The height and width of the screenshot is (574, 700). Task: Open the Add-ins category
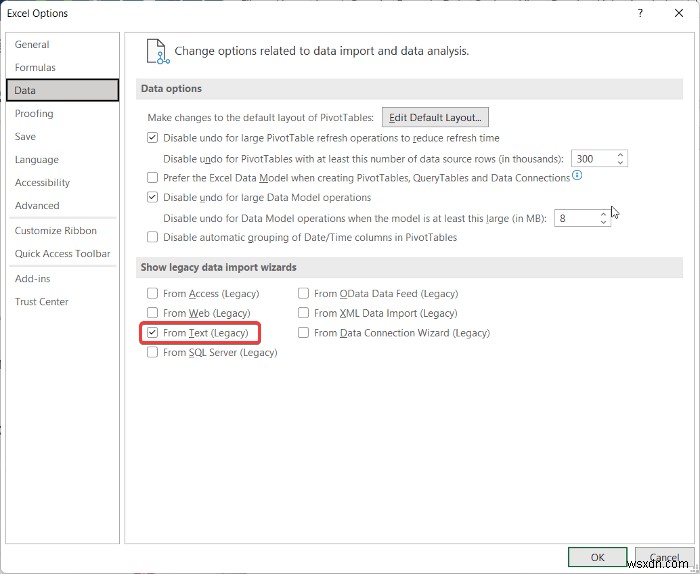(62, 279)
